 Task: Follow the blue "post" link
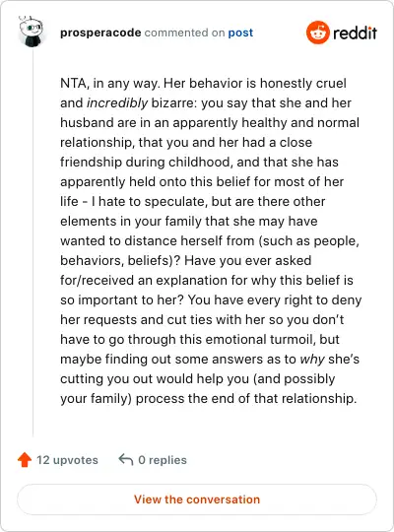[x=240, y=33]
